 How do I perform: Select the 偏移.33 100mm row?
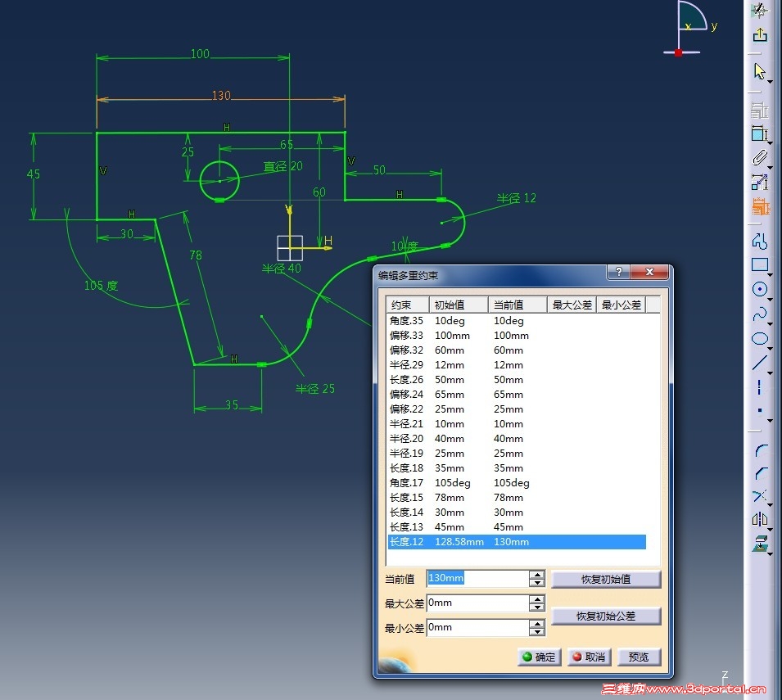[x=517, y=336]
